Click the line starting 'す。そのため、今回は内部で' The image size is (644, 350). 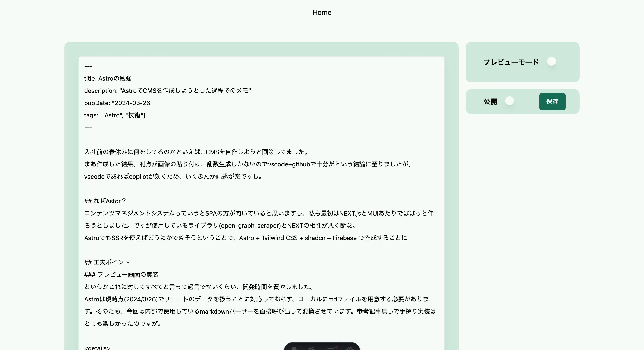tap(260, 311)
